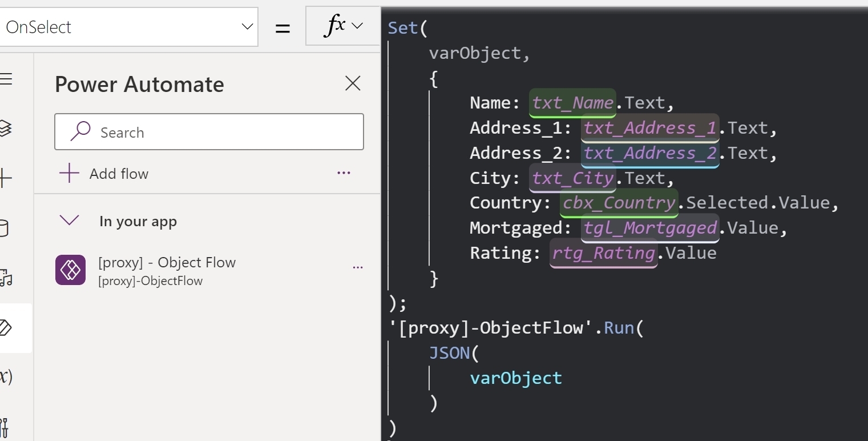Open the Insert pane from the left rail
This screenshot has height=441, width=868.
[x=7, y=177]
